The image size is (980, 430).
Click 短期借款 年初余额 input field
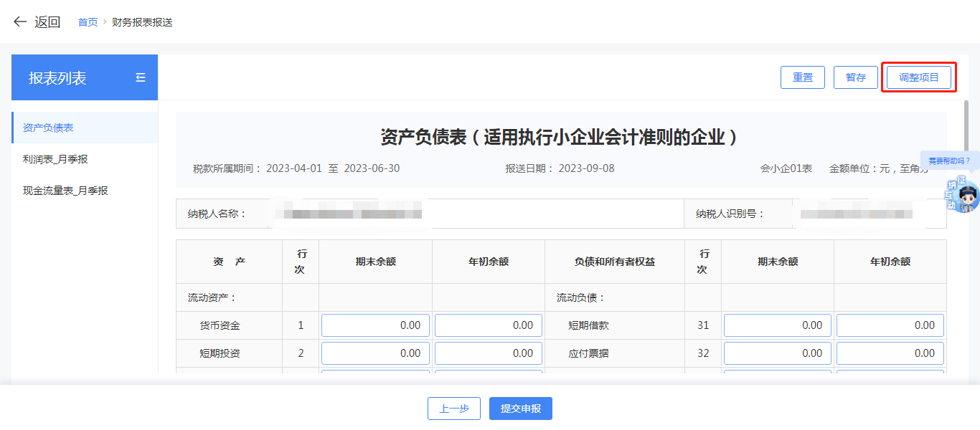coord(890,325)
